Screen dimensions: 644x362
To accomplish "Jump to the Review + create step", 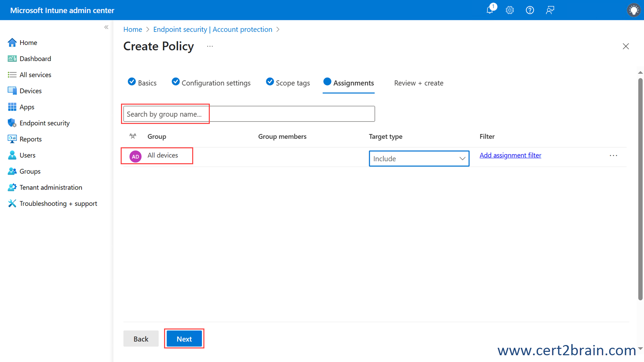I will click(x=419, y=83).
